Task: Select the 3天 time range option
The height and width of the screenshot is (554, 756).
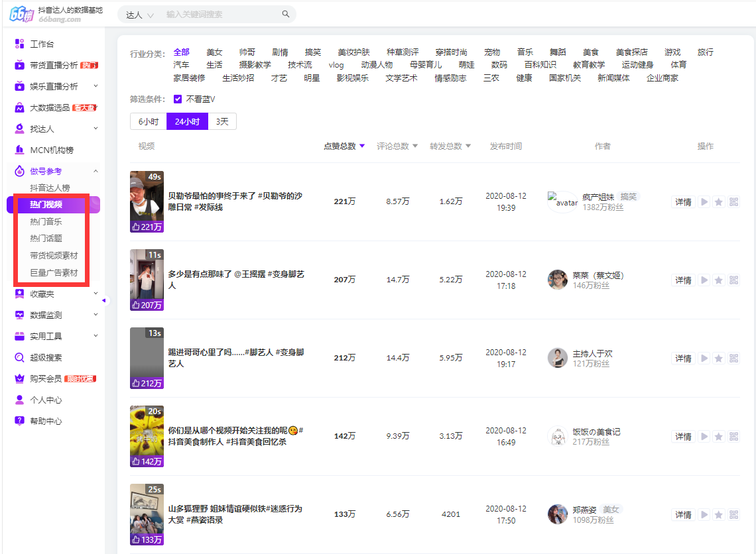Action: pyautogui.click(x=221, y=121)
